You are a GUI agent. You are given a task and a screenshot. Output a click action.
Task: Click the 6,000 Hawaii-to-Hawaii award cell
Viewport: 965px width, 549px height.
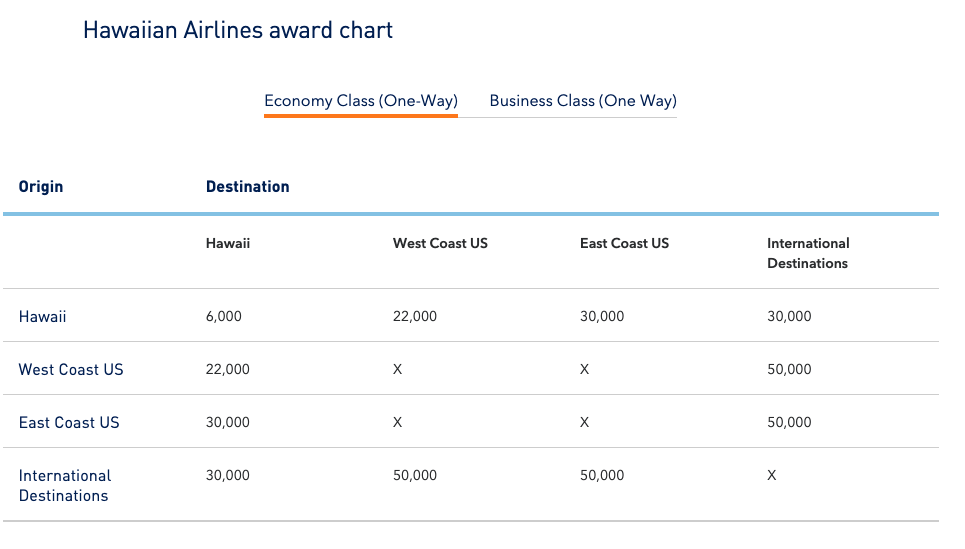tap(224, 317)
